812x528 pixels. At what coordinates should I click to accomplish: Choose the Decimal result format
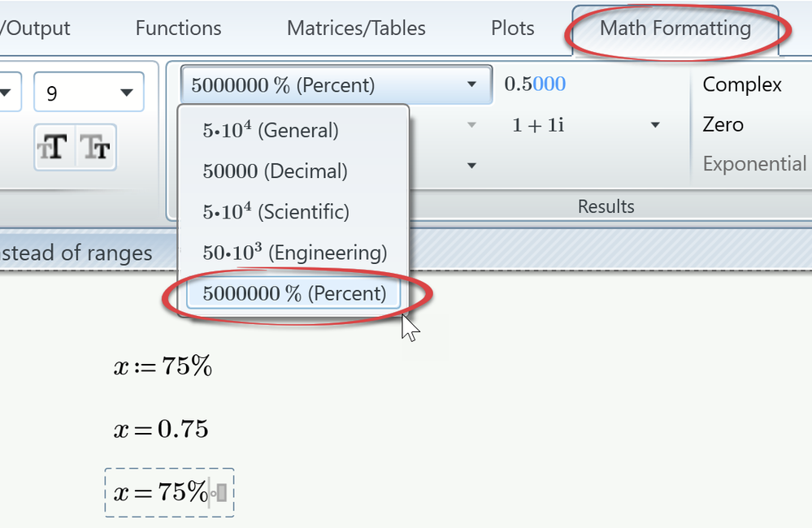click(275, 171)
